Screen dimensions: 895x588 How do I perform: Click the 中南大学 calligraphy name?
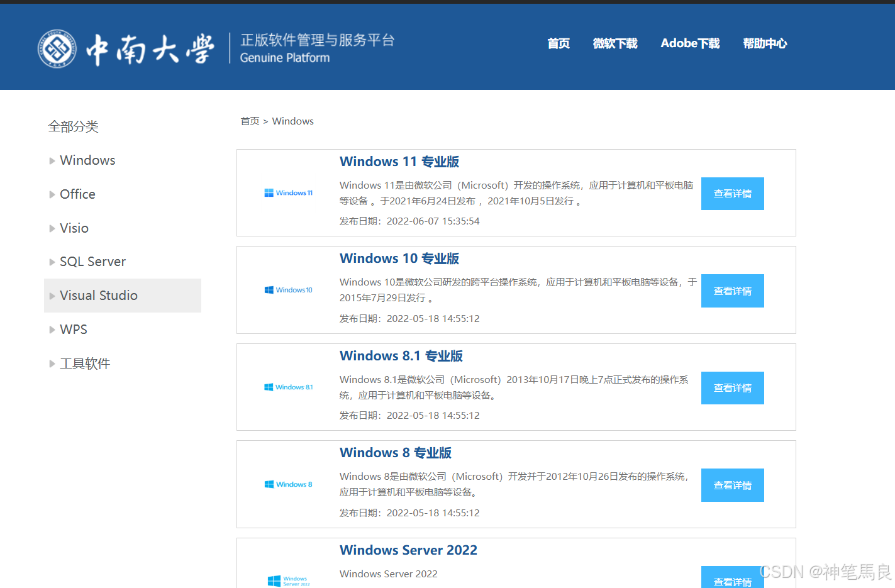click(150, 49)
